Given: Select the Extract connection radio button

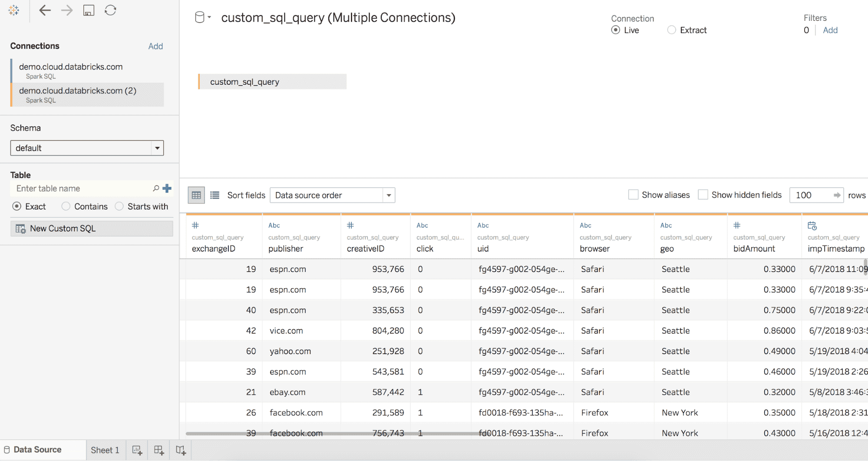Looking at the screenshot, I should coord(672,30).
